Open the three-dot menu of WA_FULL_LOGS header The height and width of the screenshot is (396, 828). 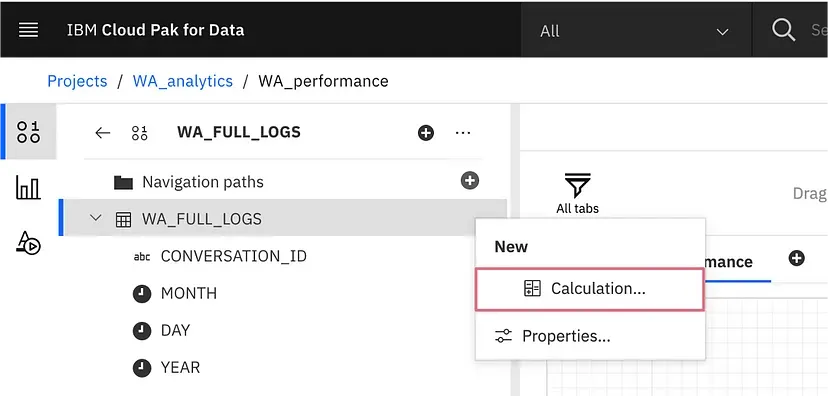(x=463, y=133)
